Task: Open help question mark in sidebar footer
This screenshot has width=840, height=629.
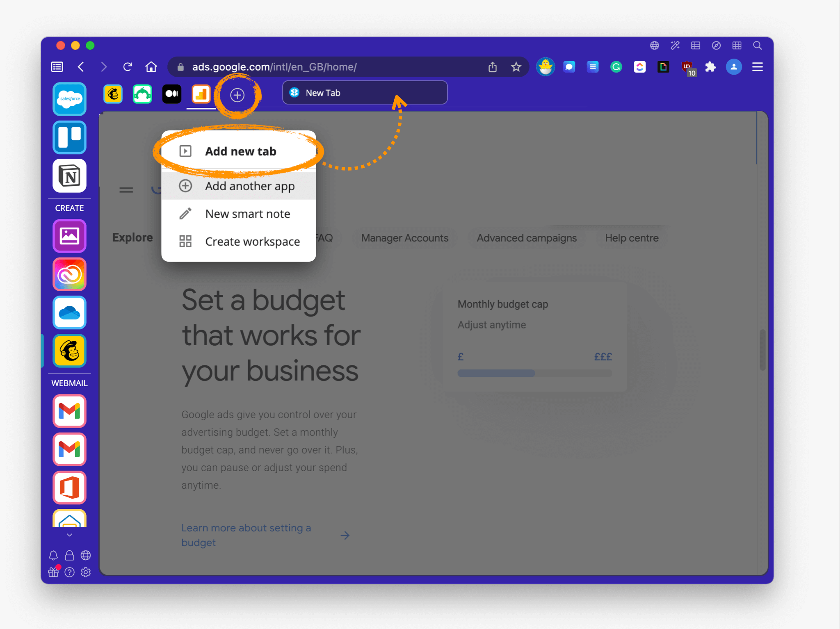Action: point(69,572)
